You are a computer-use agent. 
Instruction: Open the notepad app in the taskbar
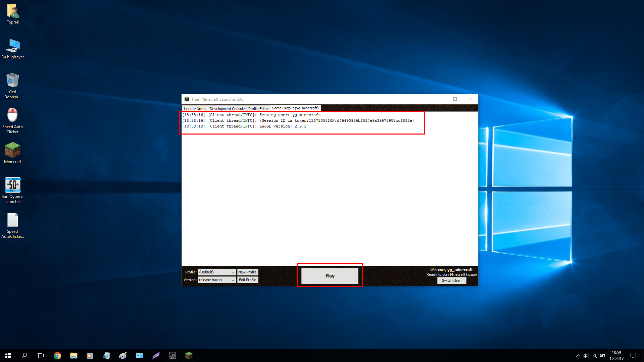(106, 356)
